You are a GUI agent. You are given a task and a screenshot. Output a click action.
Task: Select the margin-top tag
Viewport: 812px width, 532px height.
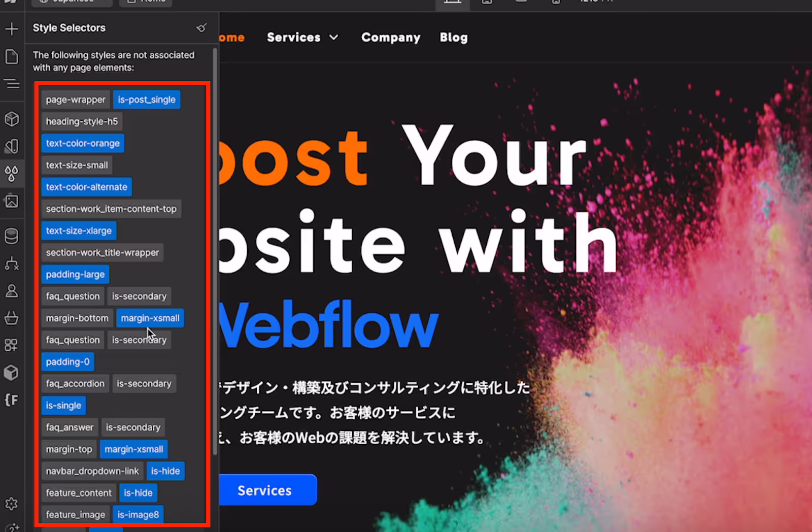click(x=69, y=449)
